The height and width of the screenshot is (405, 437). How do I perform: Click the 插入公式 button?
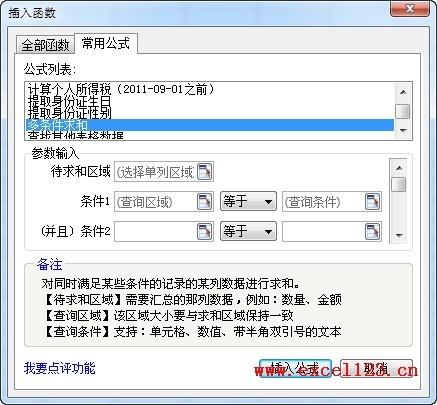coord(295,369)
